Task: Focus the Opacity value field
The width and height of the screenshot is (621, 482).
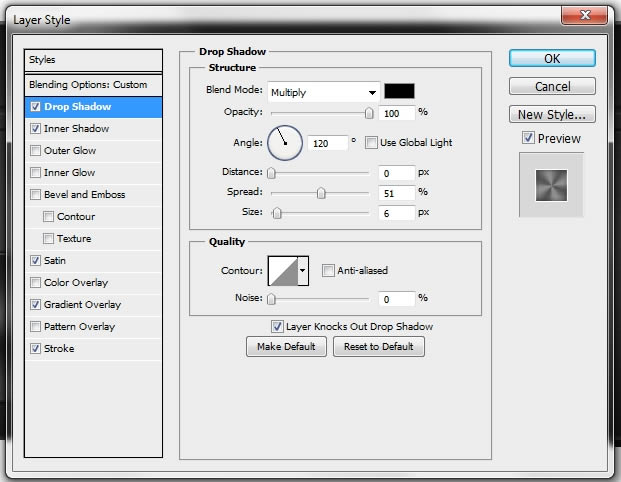Action: [397, 113]
